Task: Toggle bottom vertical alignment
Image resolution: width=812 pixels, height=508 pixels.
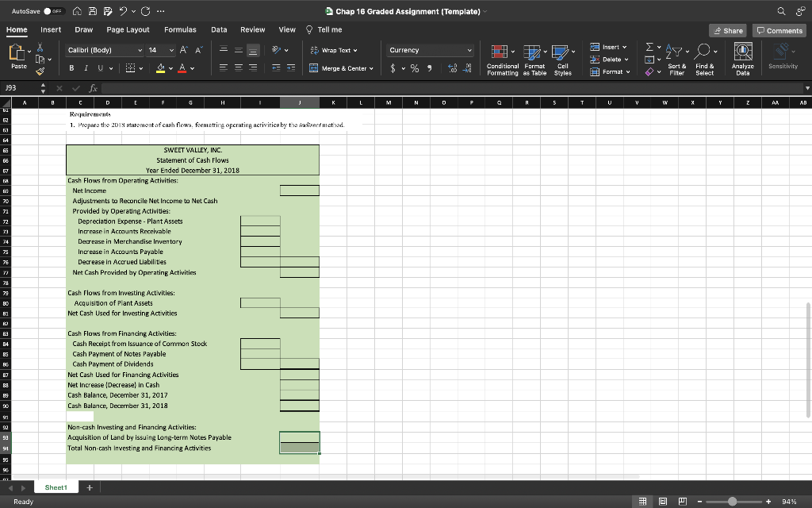Action: 253,50
